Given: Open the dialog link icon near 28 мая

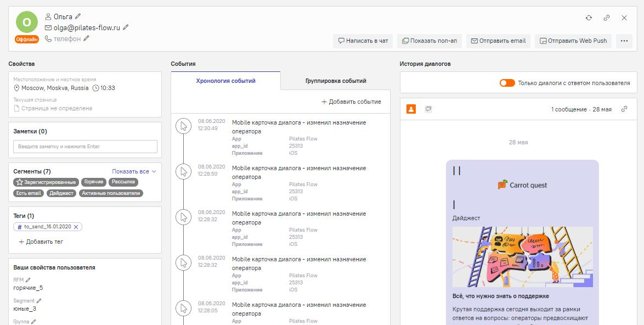Looking at the screenshot, I should pyautogui.click(x=624, y=109).
